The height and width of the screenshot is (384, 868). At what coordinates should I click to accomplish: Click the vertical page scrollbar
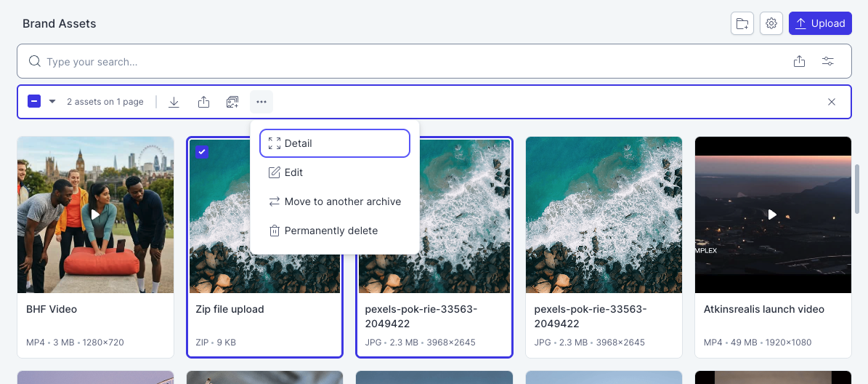(x=858, y=188)
